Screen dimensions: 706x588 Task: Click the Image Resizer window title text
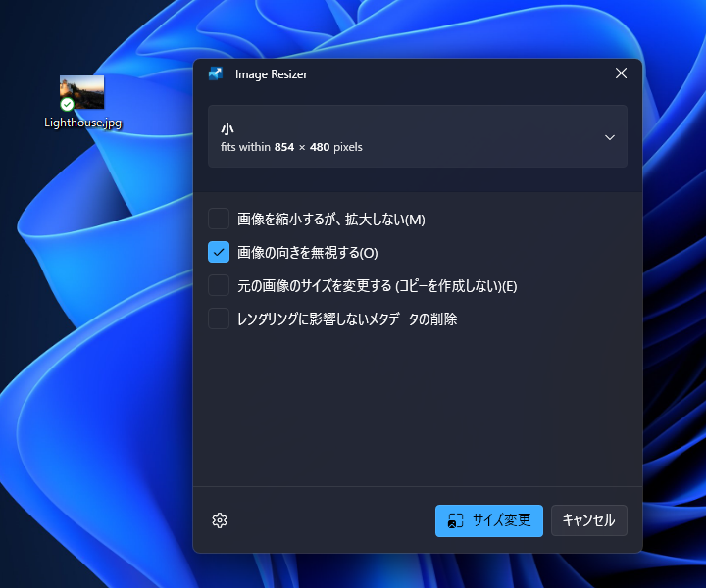(272, 74)
